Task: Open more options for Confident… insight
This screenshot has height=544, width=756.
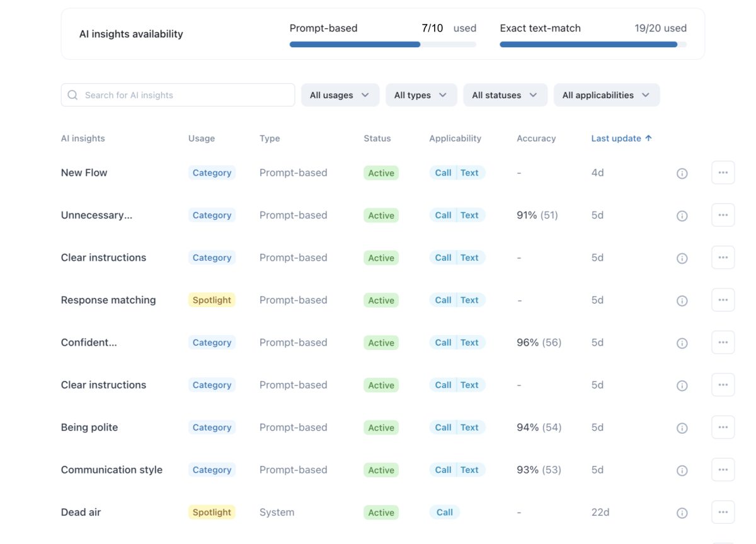Action: coord(723,343)
